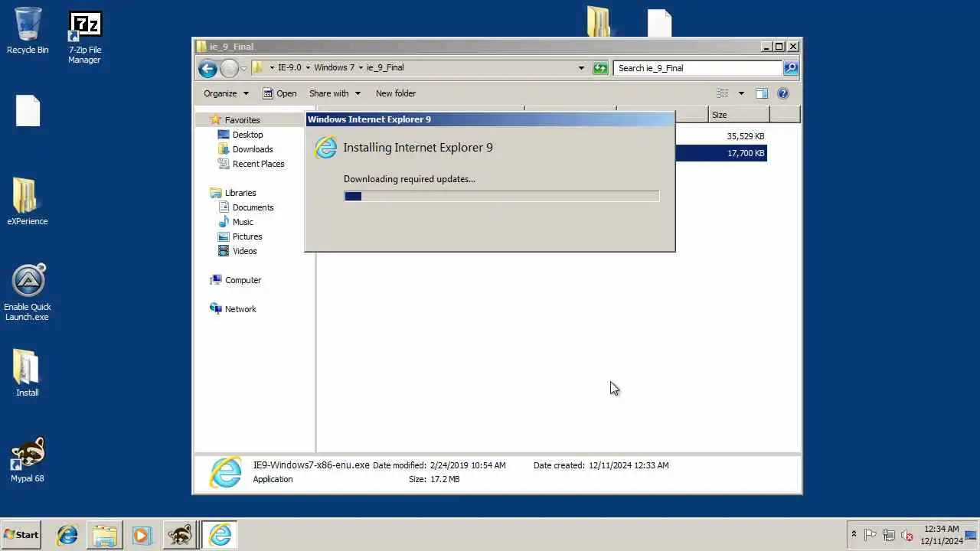Change the view with the view icon
The width and height of the screenshot is (980, 551).
pyautogui.click(x=722, y=93)
